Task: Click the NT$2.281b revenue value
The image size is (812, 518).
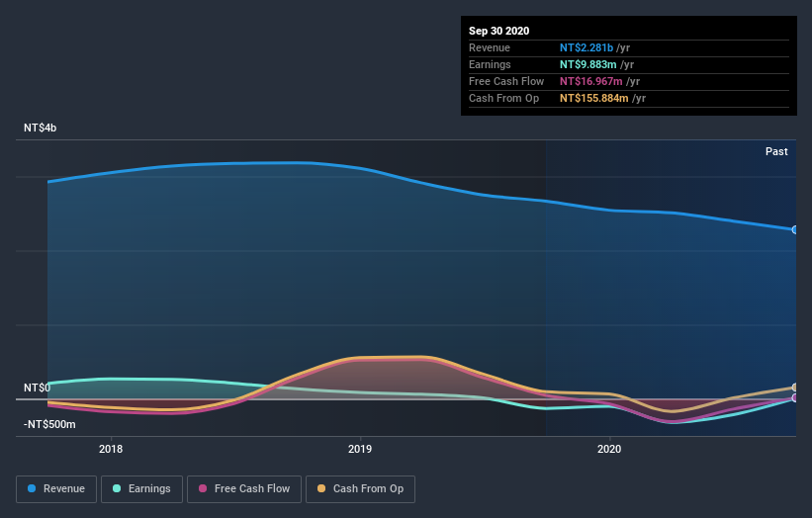Action: click(586, 47)
